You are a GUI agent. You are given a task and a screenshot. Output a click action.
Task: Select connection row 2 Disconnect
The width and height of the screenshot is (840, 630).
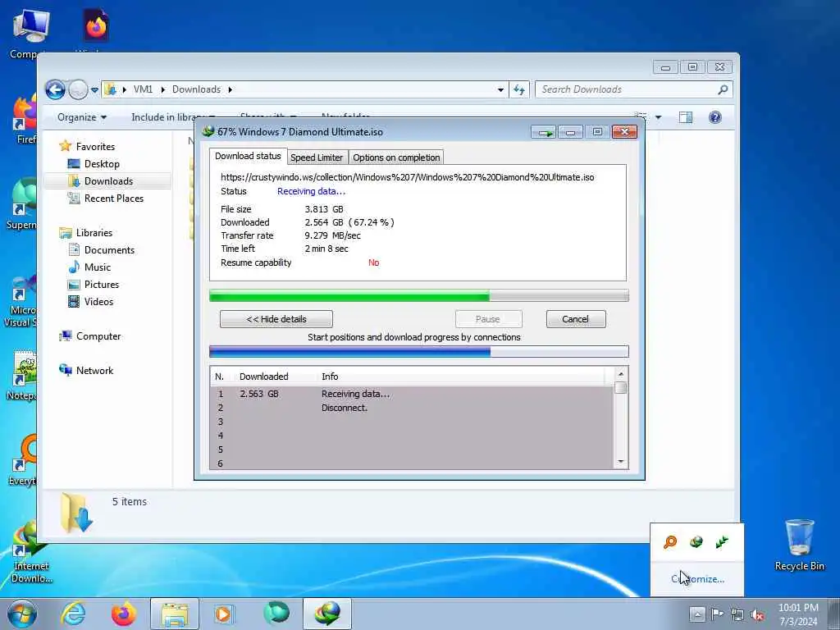[x=412, y=408]
